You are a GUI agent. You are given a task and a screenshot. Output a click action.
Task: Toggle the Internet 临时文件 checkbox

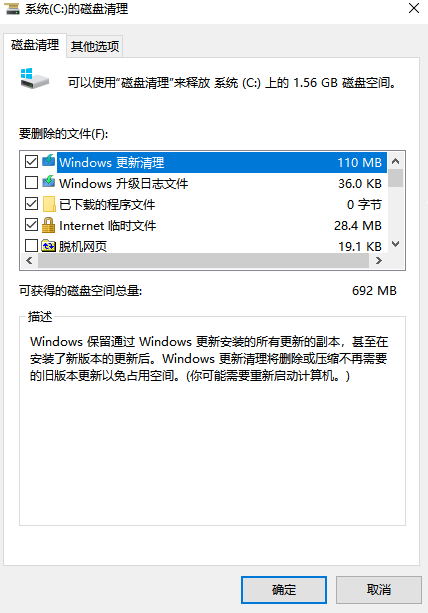tap(31, 225)
